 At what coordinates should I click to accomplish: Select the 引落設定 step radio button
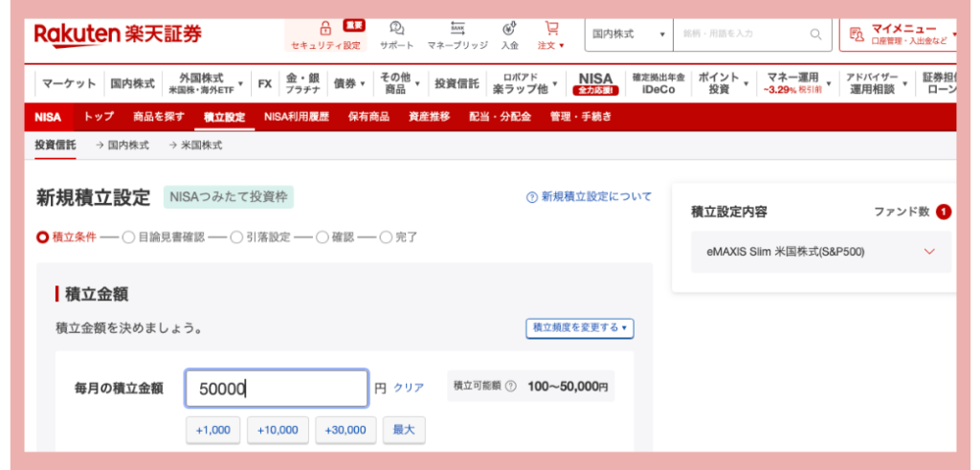tap(236, 237)
